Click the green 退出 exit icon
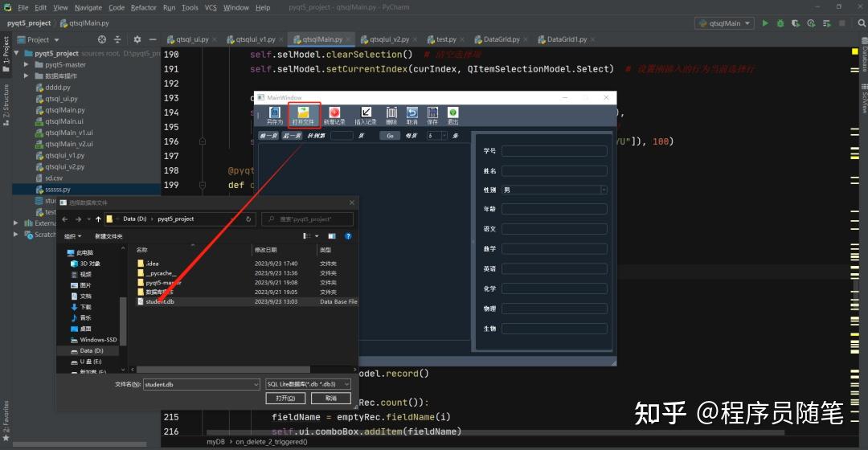The height and width of the screenshot is (450, 868). pyautogui.click(x=452, y=113)
